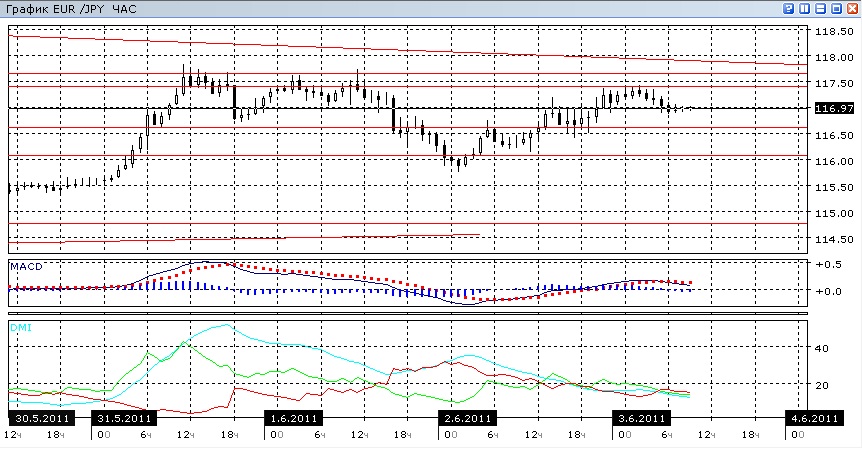862x449 pixels.
Task: Click the +0.0 MACD scale value
Action: coord(828,291)
